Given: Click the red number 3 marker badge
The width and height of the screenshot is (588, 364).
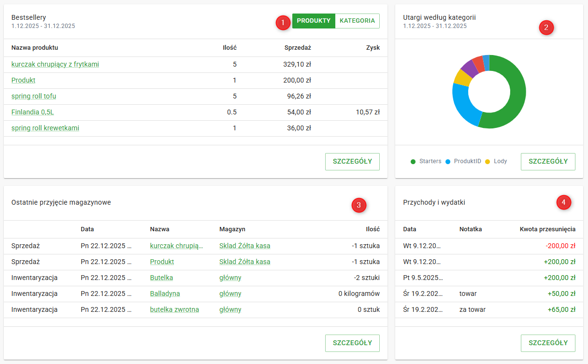Looking at the screenshot, I should click(359, 206).
